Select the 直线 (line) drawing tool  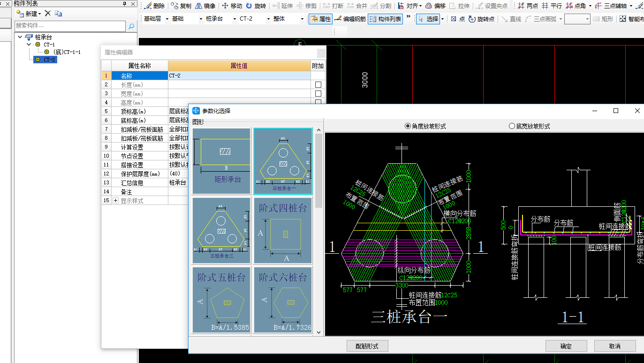pyautogui.click(x=511, y=19)
